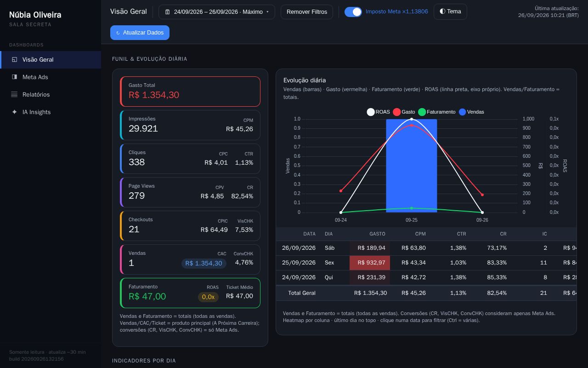Image resolution: width=588 pixels, height=368 pixels.
Task: Toggle the Imposto Meta switch off
Action: [x=353, y=12]
